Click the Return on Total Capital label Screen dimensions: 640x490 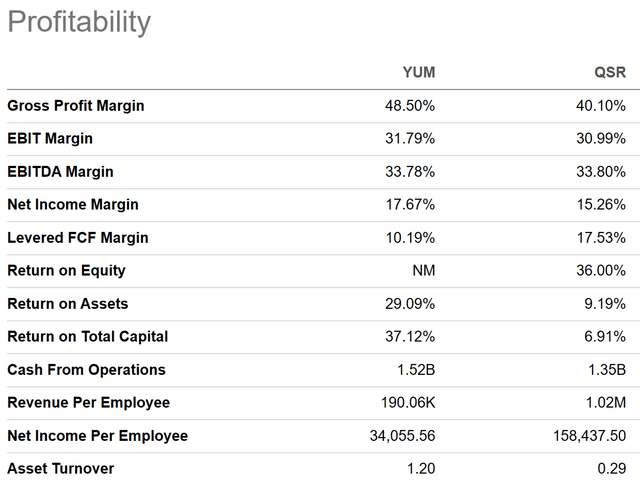pyautogui.click(x=88, y=336)
